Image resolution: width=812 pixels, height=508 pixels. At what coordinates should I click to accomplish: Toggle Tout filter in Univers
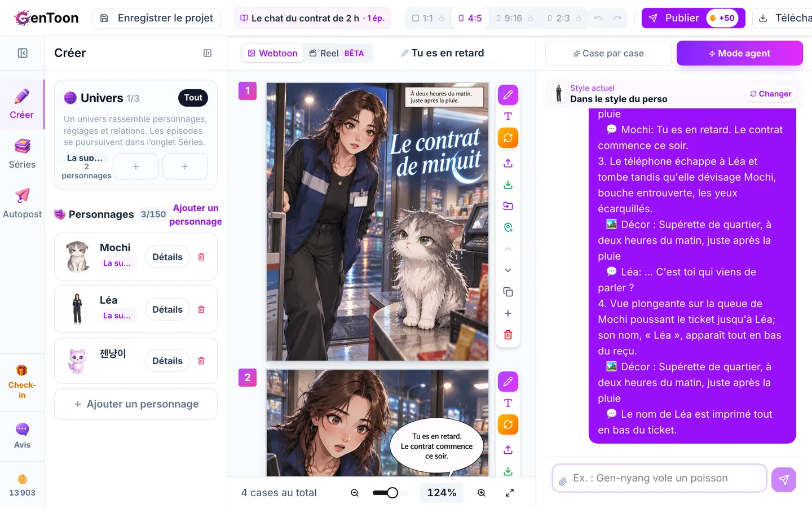tap(193, 98)
